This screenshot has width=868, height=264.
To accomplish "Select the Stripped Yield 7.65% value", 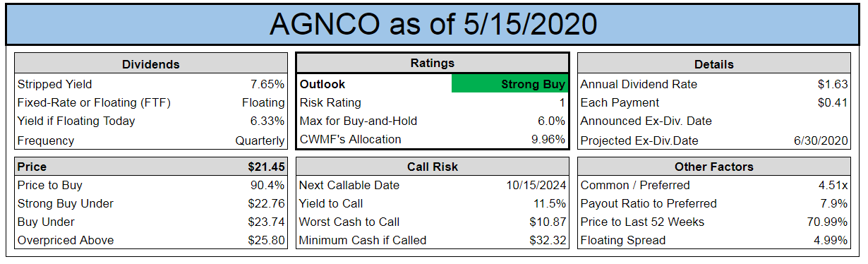I will tap(270, 84).
